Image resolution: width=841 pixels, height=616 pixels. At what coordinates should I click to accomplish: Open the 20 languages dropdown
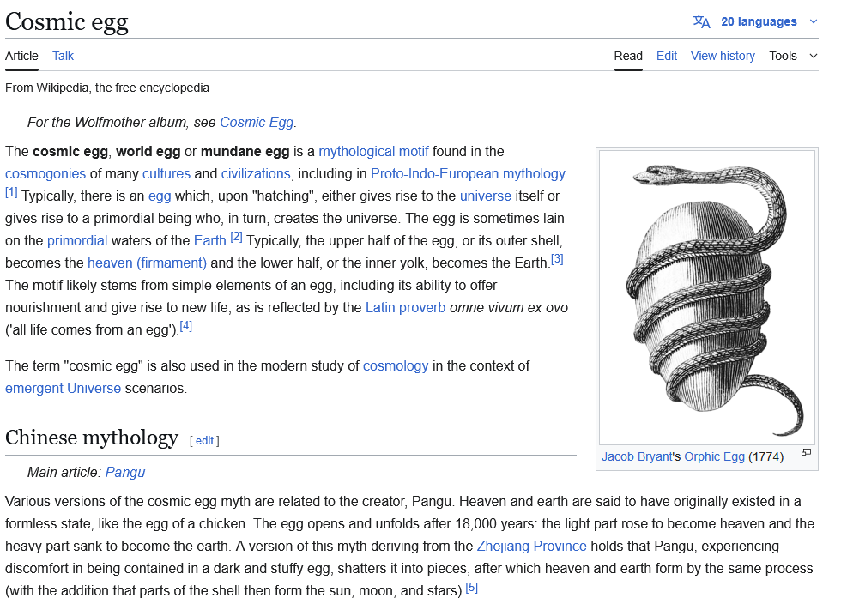click(x=755, y=22)
